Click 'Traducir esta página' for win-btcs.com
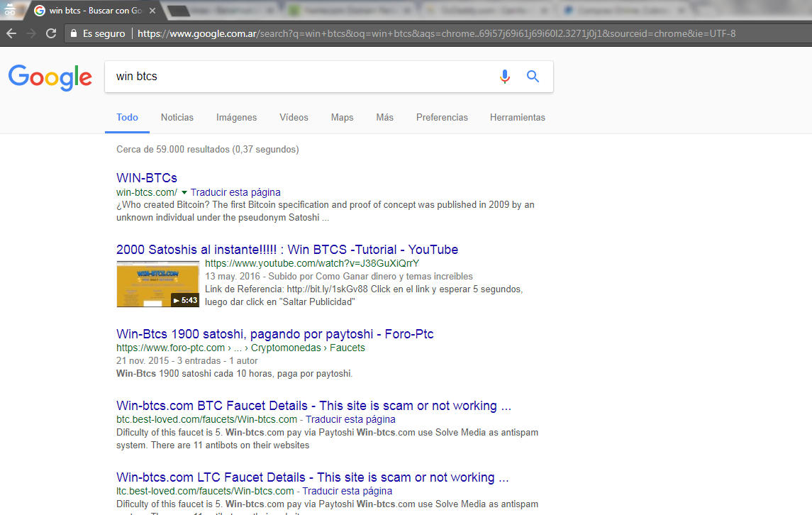Viewport: 812px width, 515px height. 235,192
